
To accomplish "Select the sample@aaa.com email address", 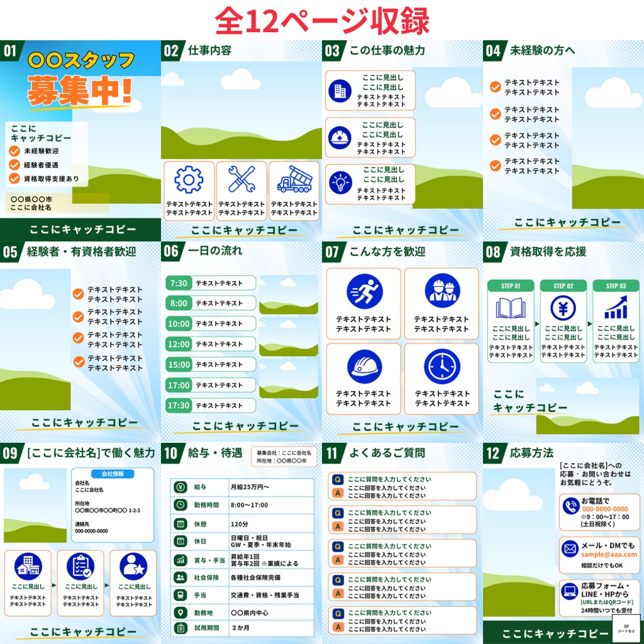I will pos(609,554).
